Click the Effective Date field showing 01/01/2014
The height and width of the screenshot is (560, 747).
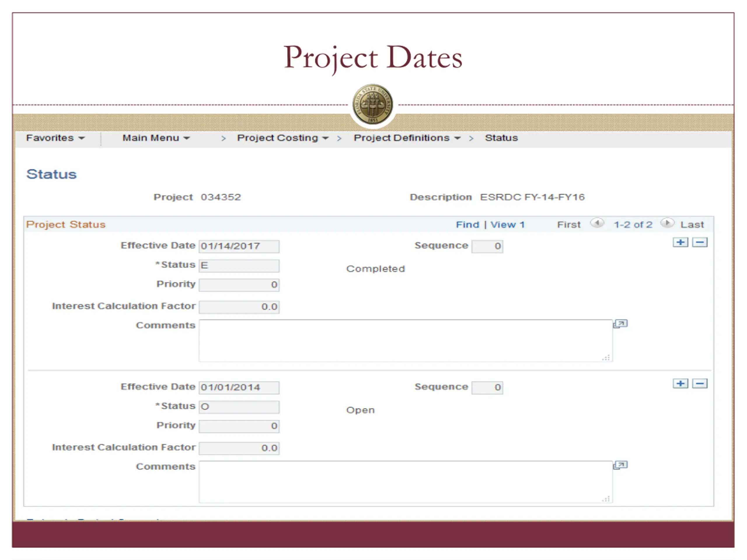pos(239,388)
